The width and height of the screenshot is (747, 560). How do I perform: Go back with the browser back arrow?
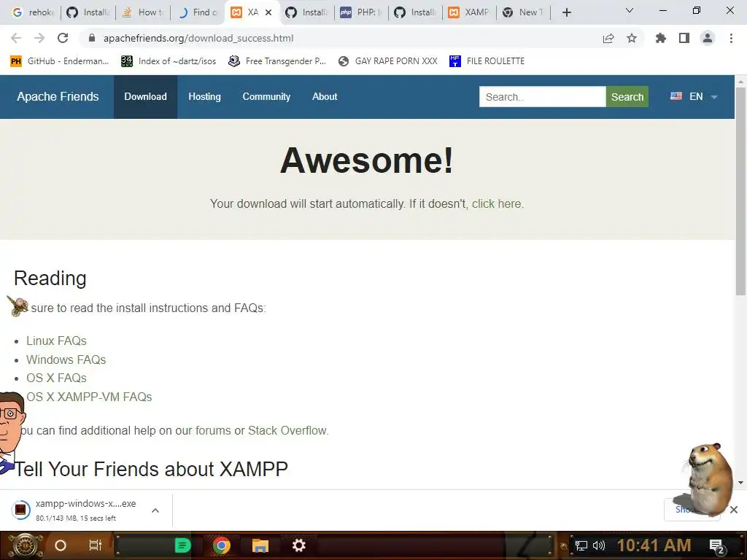point(16,38)
